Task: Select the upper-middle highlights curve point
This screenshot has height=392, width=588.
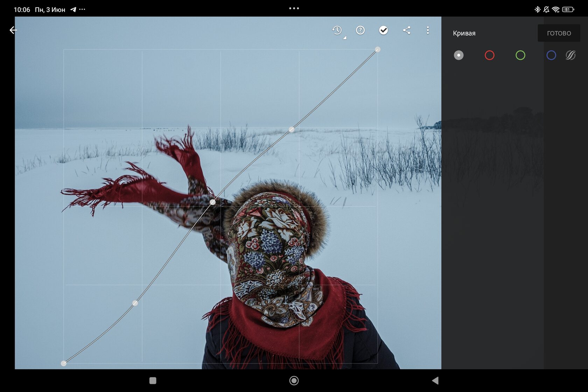Action: (x=292, y=129)
